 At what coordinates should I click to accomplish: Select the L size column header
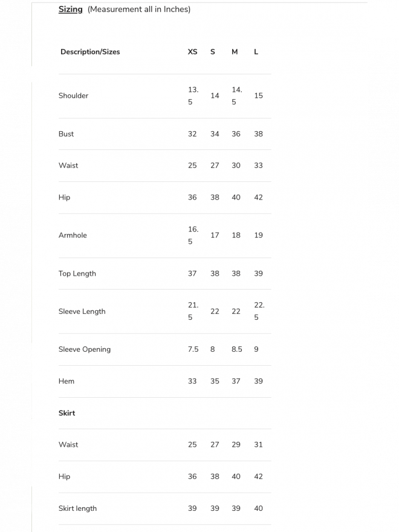pos(256,52)
